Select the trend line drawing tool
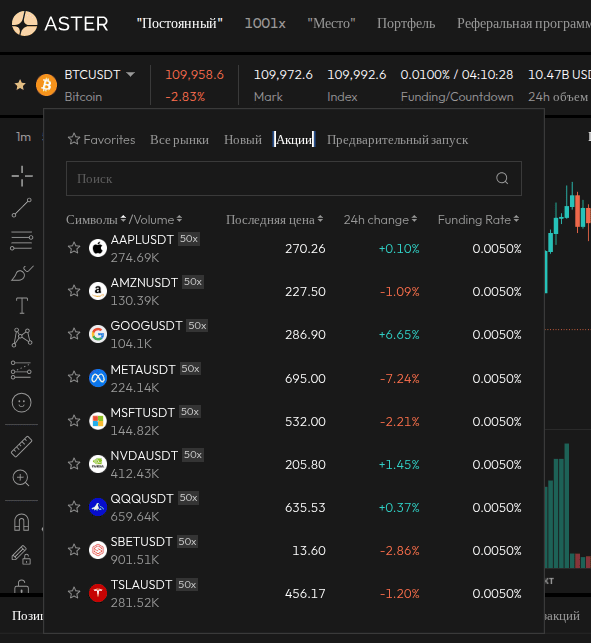 pyautogui.click(x=22, y=207)
